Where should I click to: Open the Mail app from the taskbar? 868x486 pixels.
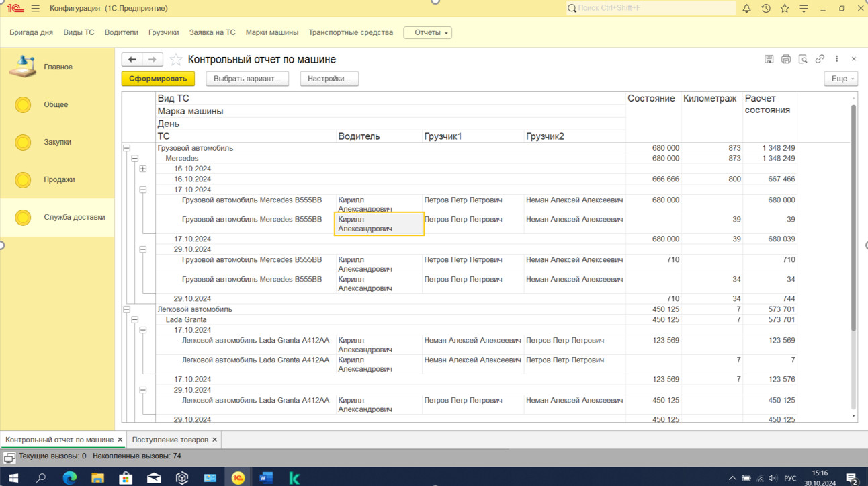point(154,478)
